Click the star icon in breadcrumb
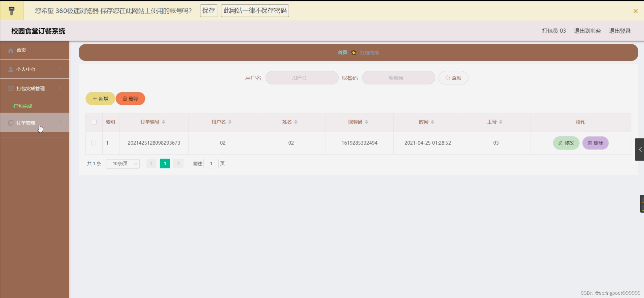 [354, 52]
